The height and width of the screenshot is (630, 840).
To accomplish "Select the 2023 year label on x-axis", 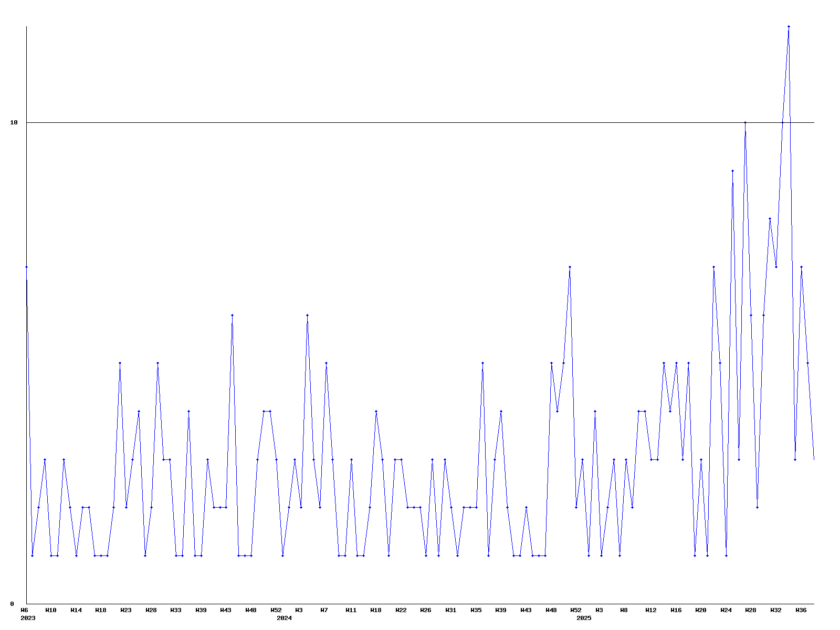I will [28, 618].
